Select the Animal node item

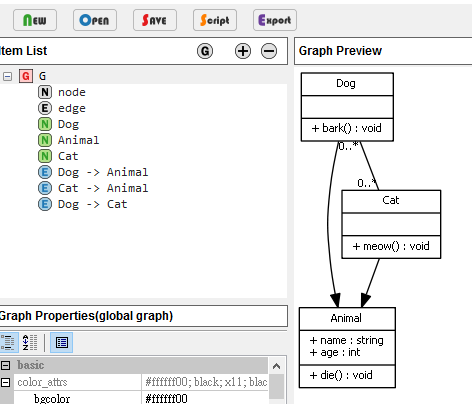click(78, 140)
